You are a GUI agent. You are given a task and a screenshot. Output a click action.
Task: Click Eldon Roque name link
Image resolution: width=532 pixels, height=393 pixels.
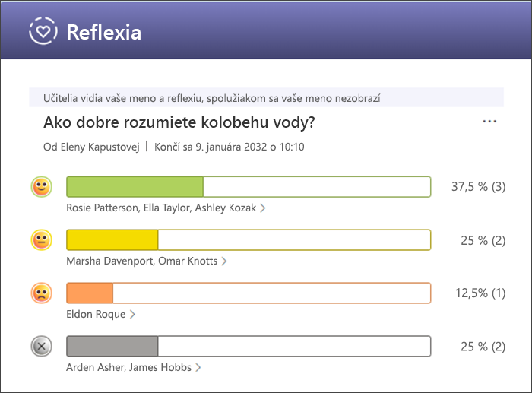coord(96,314)
